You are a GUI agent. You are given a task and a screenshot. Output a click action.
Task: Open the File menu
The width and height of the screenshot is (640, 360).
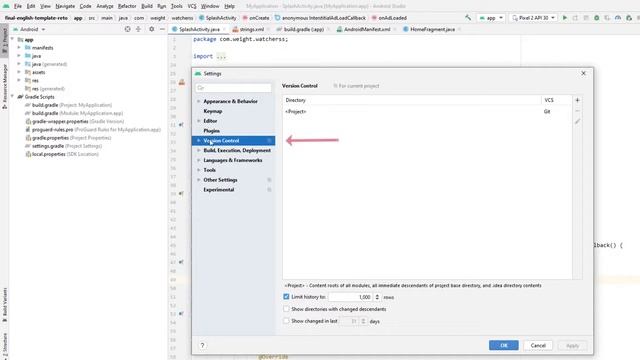pos(18,6)
